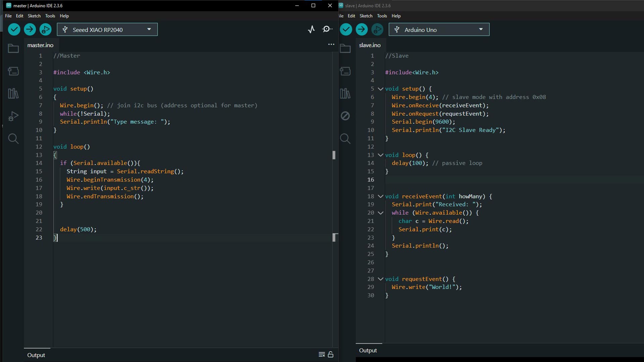Viewport: 644px width, 362px height.
Task: Click line number 7 in master editor
Action: click(x=40, y=105)
